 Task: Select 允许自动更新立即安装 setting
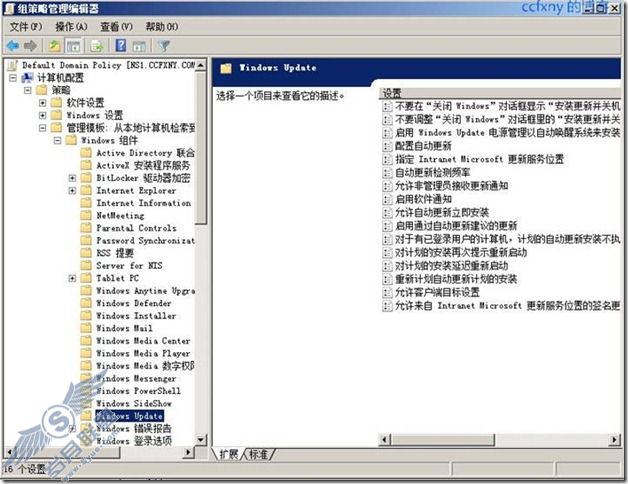click(442, 212)
